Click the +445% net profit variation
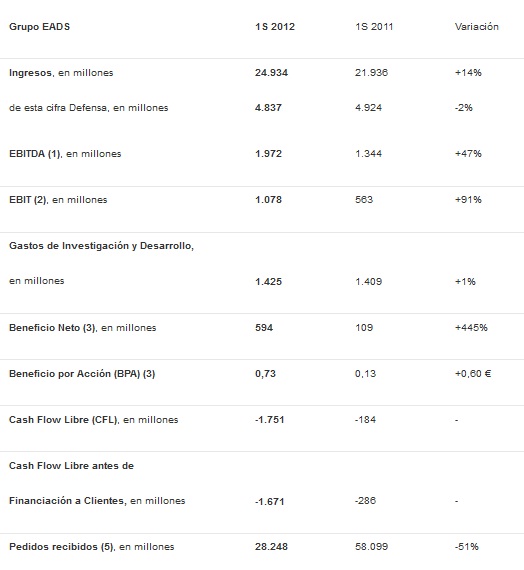524x570 pixels. click(471, 328)
